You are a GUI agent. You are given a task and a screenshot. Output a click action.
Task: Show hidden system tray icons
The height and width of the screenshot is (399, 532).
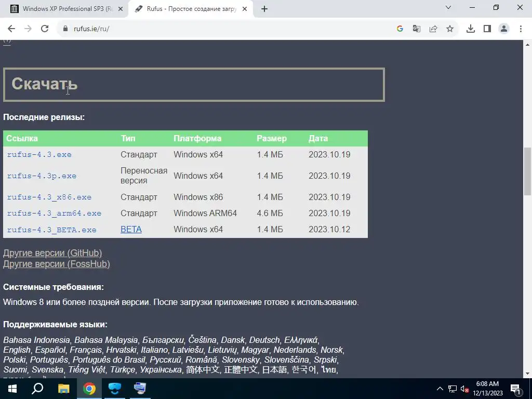(440, 389)
